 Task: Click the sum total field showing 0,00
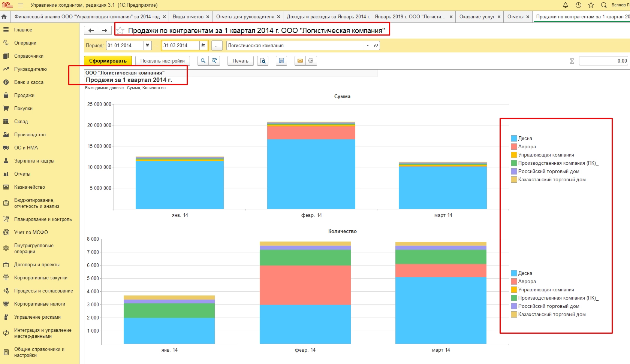coord(603,61)
